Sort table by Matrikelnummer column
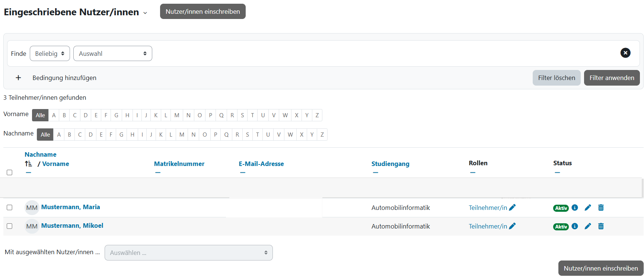The width and height of the screenshot is (644, 278). (179, 164)
